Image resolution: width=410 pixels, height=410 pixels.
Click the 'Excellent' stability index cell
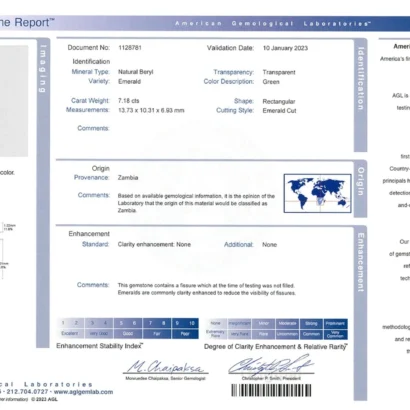point(70,333)
